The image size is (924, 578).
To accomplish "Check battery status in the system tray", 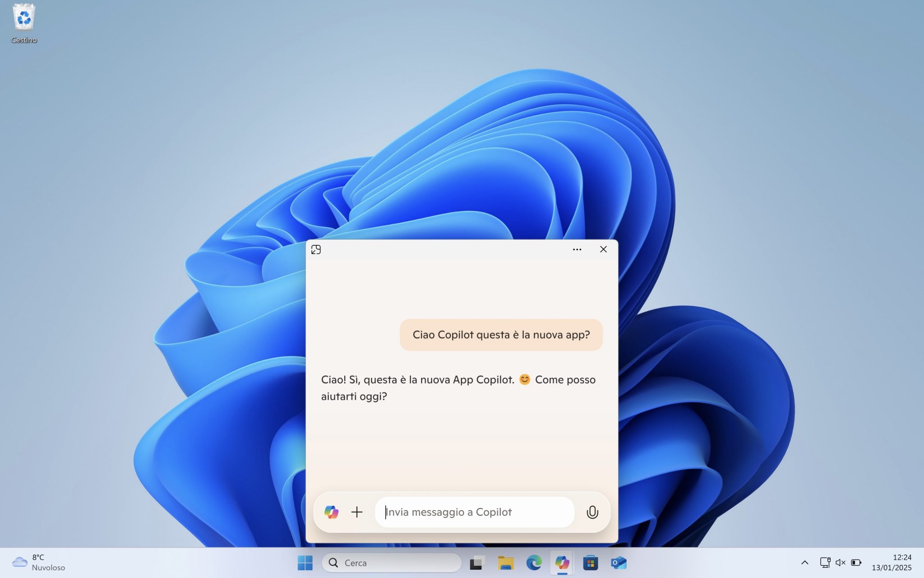I will [x=855, y=563].
